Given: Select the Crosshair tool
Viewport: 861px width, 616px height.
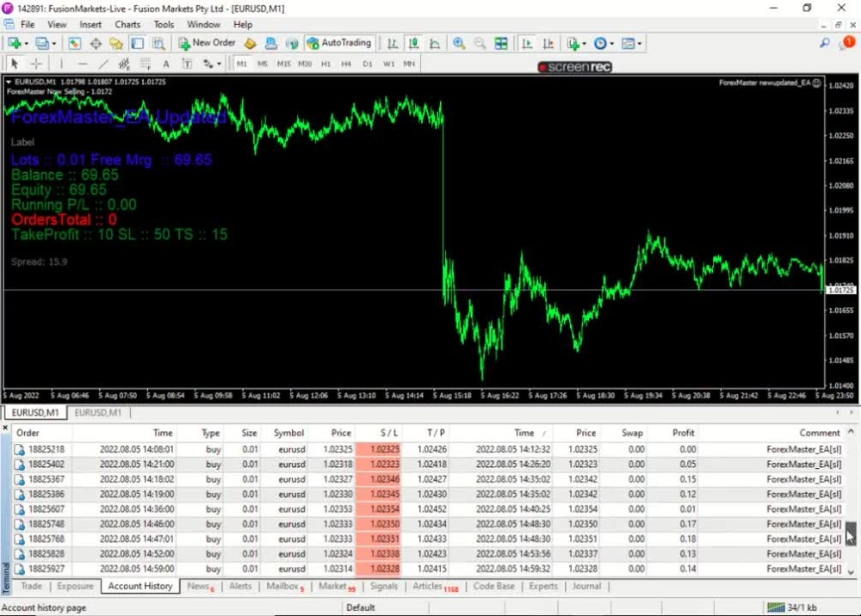Looking at the screenshot, I should coord(35,64).
